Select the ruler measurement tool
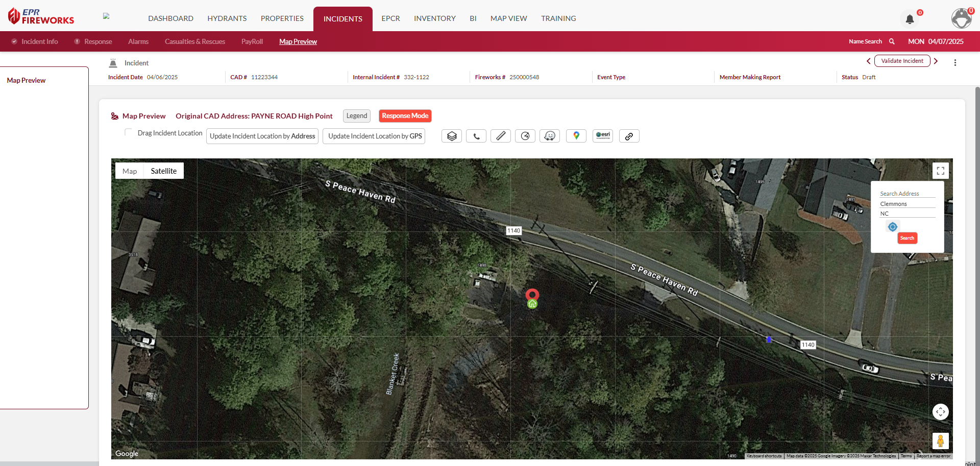The image size is (980, 466). tap(500, 136)
